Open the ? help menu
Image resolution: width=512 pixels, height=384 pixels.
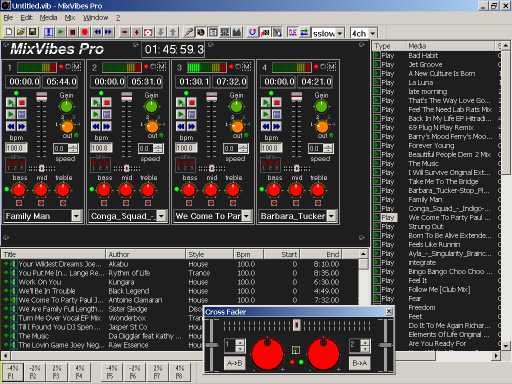pos(118,18)
